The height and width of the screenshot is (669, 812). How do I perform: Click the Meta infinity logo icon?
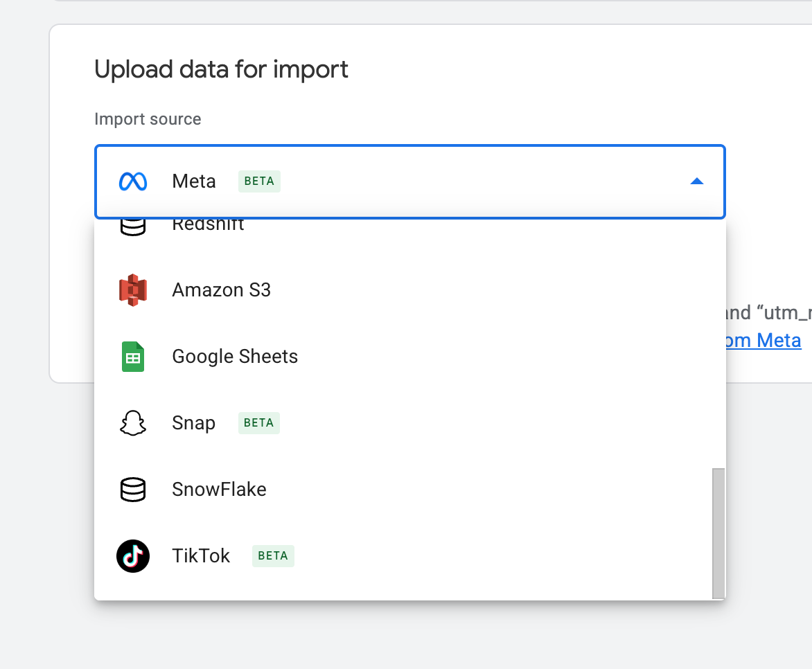pyautogui.click(x=133, y=181)
